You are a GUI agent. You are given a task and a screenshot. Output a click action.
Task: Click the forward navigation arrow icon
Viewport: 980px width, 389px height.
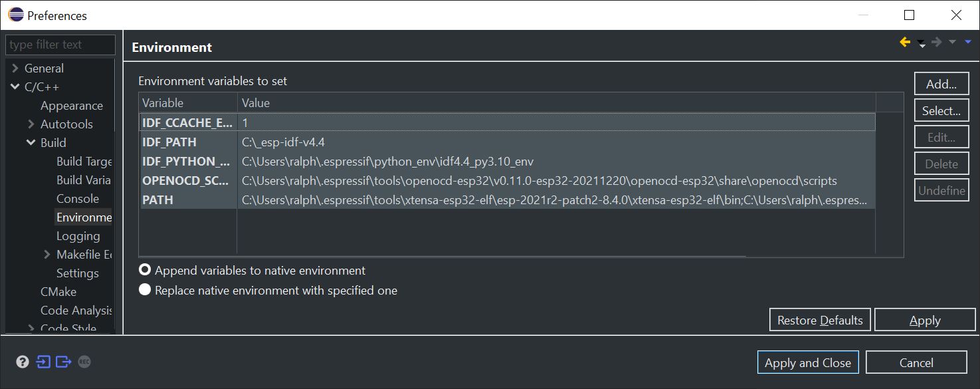coord(936,41)
